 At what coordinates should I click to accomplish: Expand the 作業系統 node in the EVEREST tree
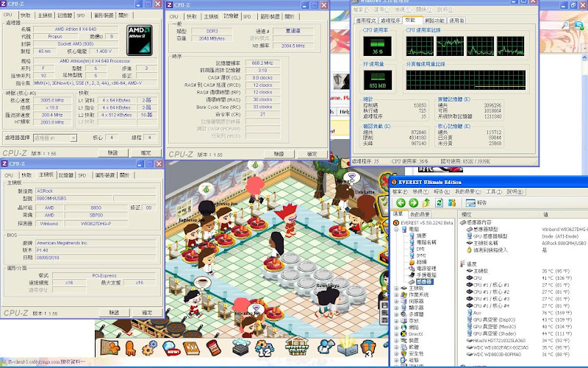(x=396, y=295)
